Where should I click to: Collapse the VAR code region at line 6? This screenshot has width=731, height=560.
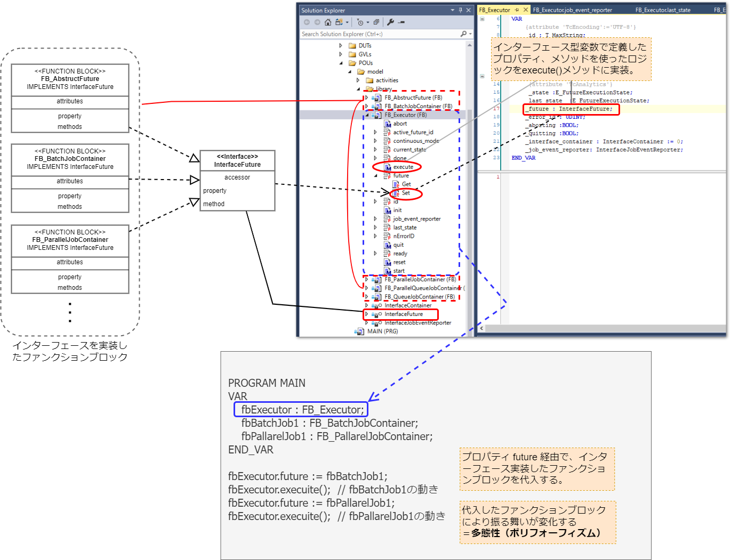pos(482,19)
